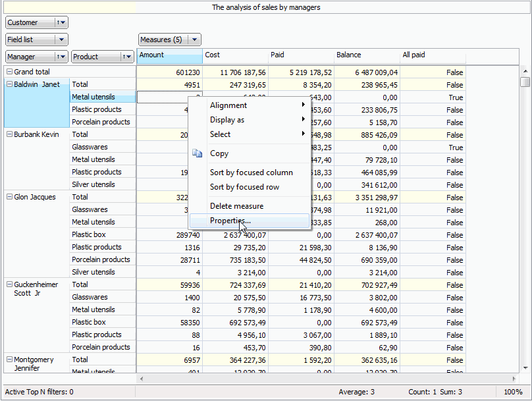Click the horizontal scrollbar left arrow
Viewport: 532px width, 401px height.
142,379
